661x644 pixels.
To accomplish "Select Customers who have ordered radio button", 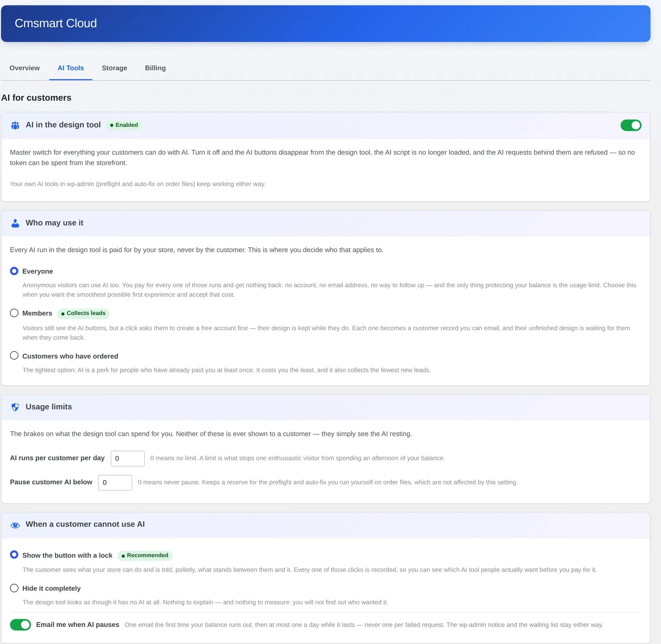I will click(14, 355).
